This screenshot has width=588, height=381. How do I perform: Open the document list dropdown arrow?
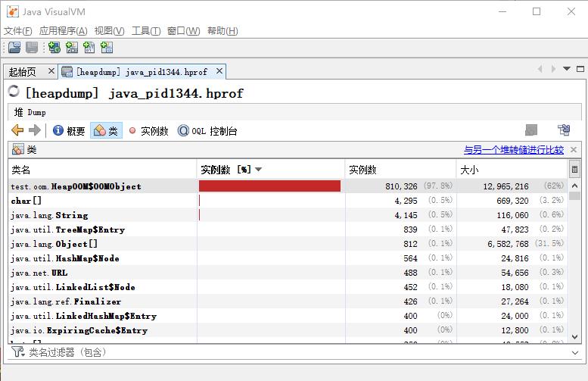(x=567, y=69)
